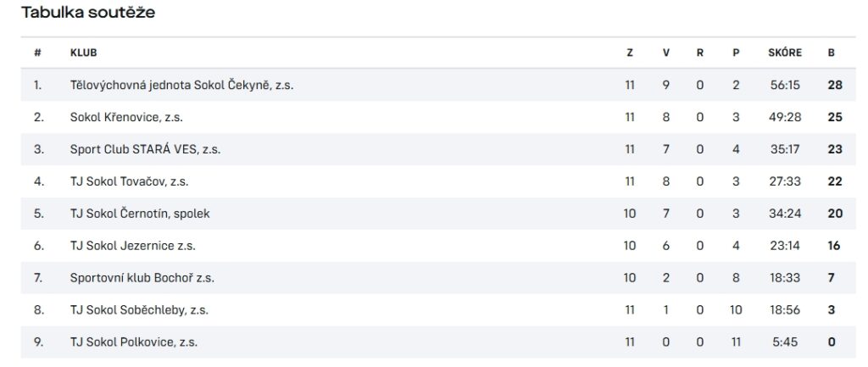
Task: Click the SKÓRE column header
Action: pos(785,53)
